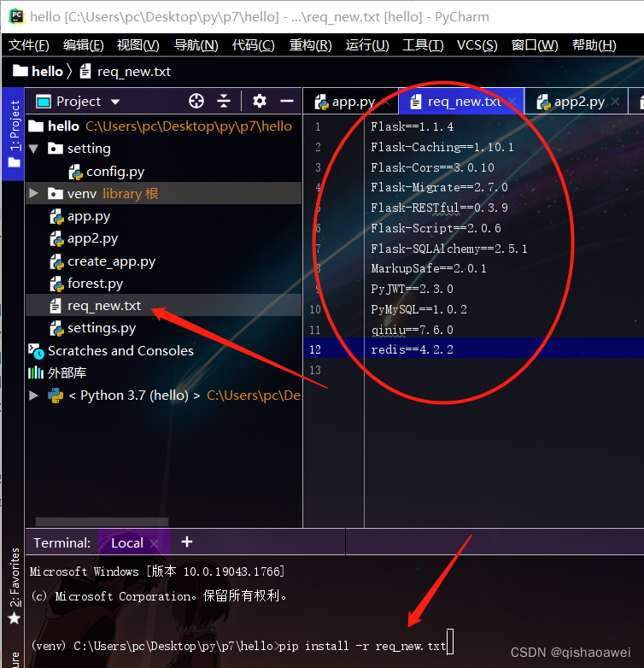Select settings.py in project tree

[163, 328]
